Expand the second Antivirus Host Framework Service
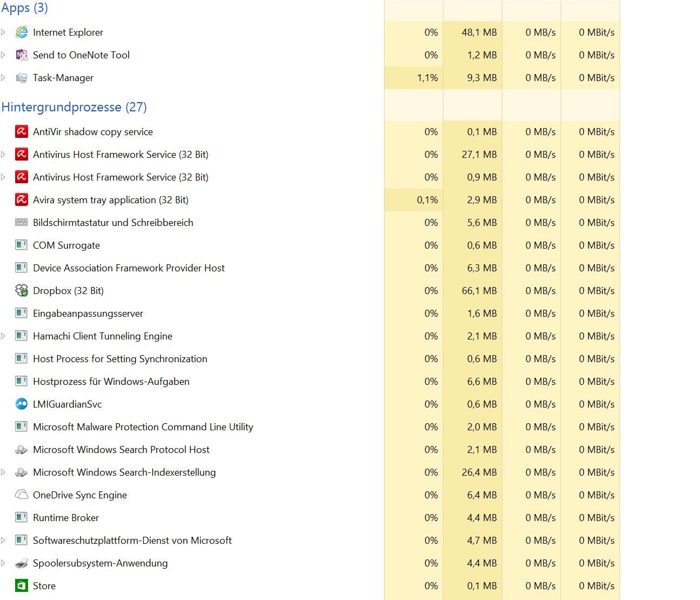 pyautogui.click(x=3, y=177)
